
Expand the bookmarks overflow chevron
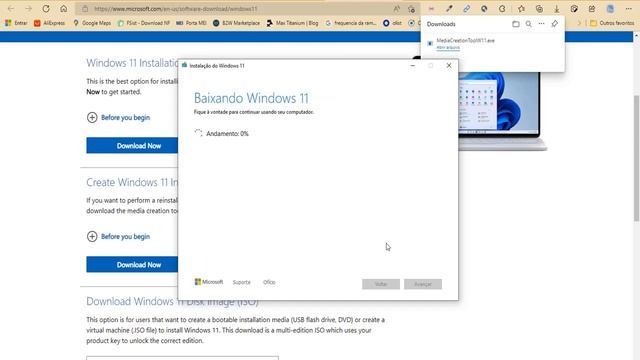[x=579, y=23]
